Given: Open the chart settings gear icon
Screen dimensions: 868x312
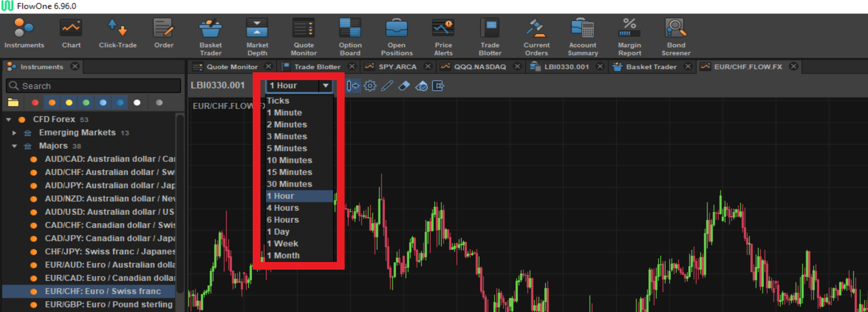Looking at the screenshot, I should [x=370, y=85].
